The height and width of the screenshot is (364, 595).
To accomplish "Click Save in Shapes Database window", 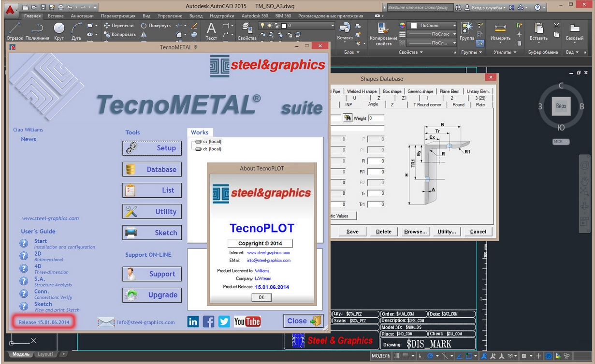I will click(352, 232).
